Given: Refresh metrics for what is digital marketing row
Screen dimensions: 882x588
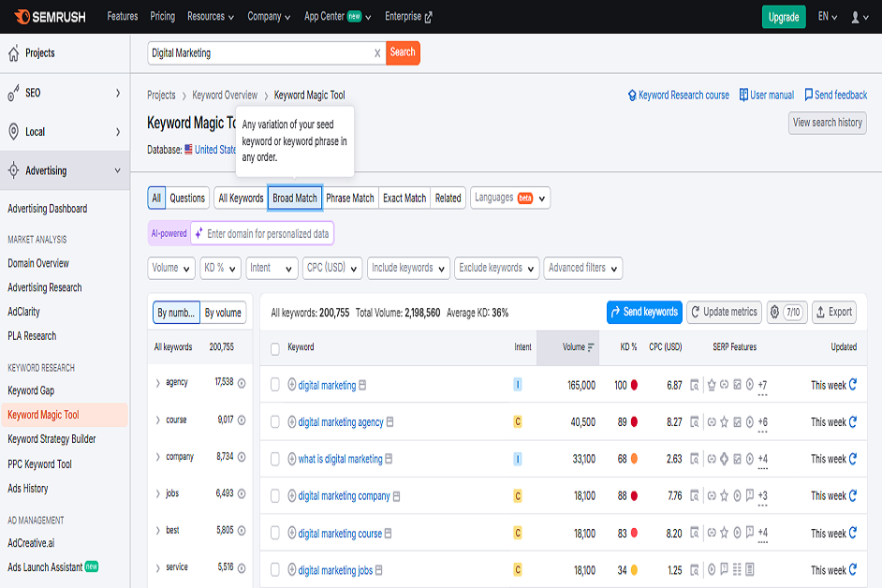Looking at the screenshot, I should (x=853, y=459).
